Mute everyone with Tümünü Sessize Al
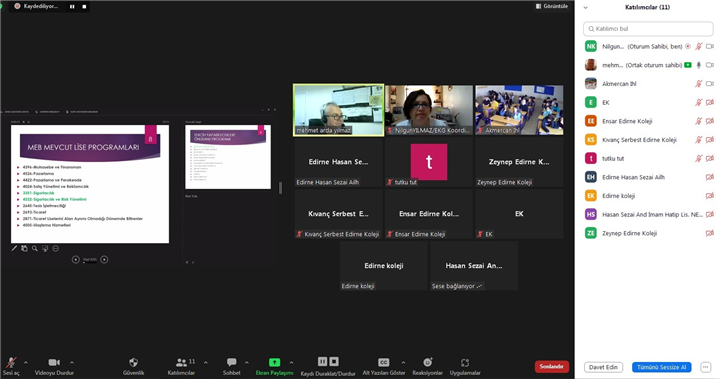This screenshot has width=720, height=379. [x=661, y=367]
